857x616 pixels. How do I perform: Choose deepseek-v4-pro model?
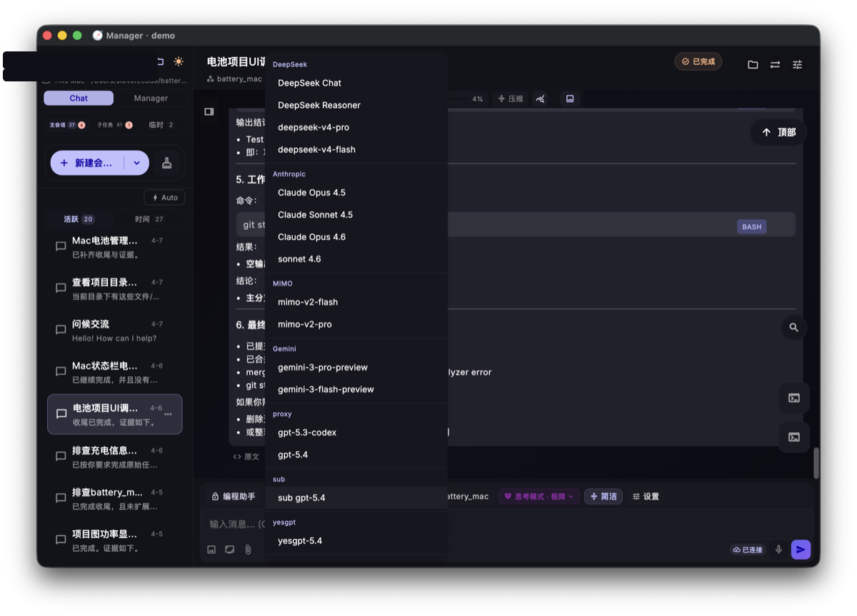(x=356, y=127)
